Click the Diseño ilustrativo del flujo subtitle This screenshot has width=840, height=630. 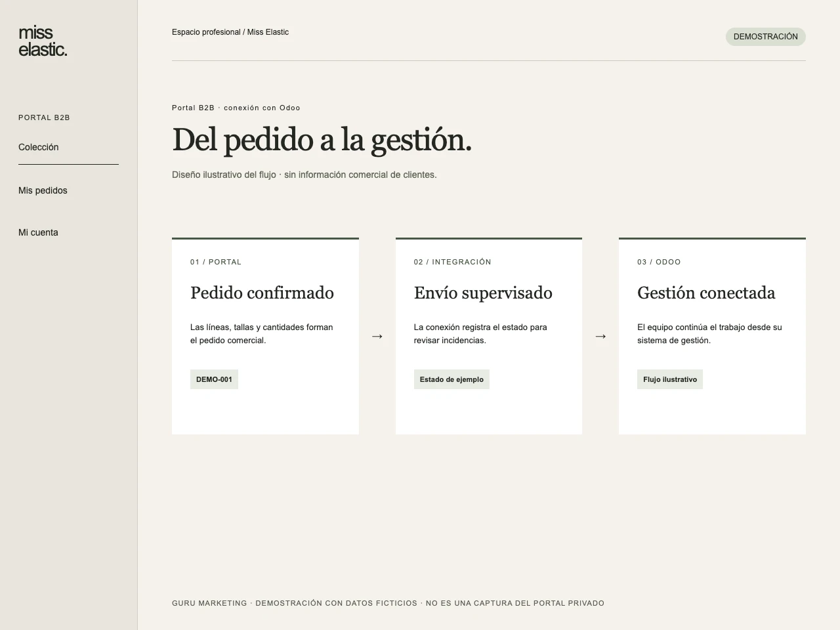[x=304, y=175]
